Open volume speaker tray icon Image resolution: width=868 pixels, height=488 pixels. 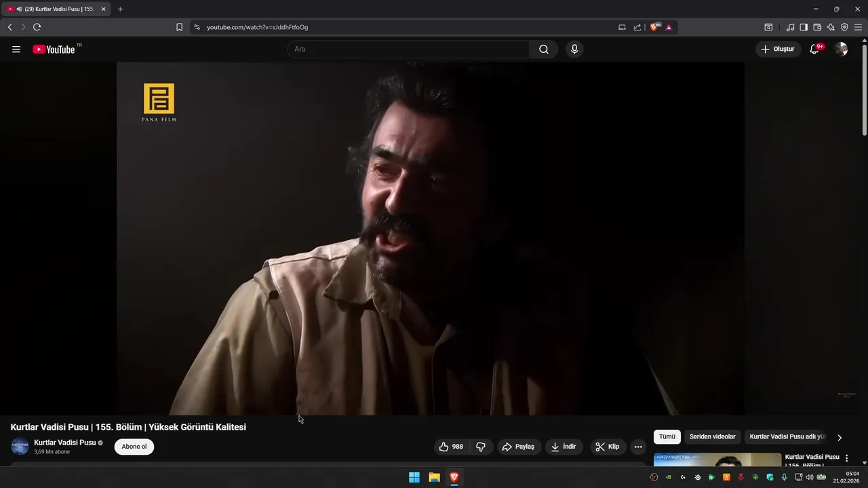pos(809,477)
